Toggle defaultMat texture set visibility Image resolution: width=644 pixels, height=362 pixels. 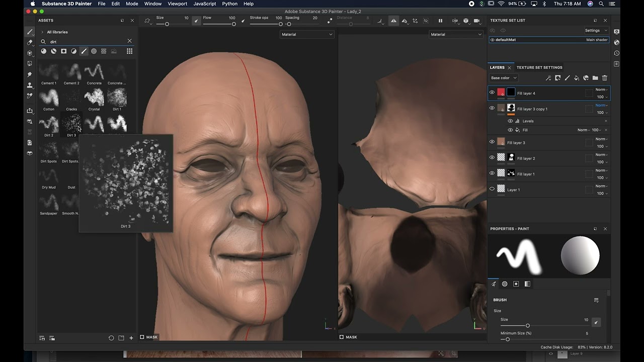pyautogui.click(x=493, y=40)
